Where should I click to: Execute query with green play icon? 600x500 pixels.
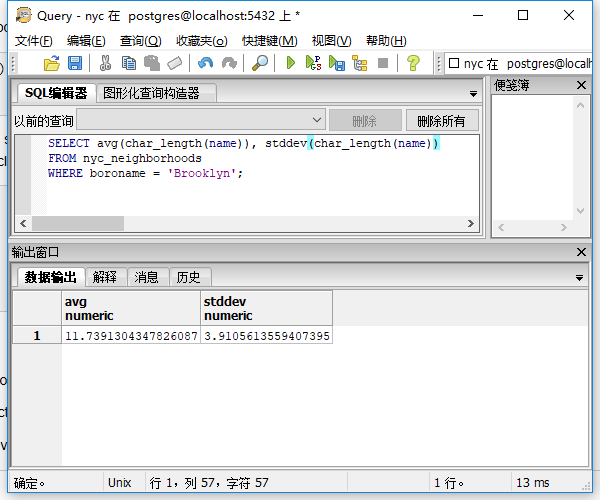290,63
